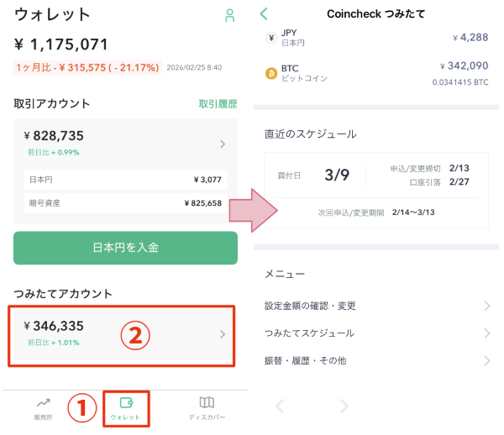Tap the JPY yen currency icon
The height and width of the screenshot is (435, 504).
coord(271,37)
